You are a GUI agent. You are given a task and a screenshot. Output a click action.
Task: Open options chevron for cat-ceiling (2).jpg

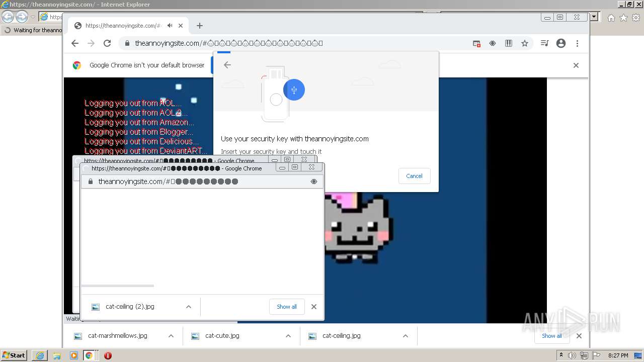[189, 307]
